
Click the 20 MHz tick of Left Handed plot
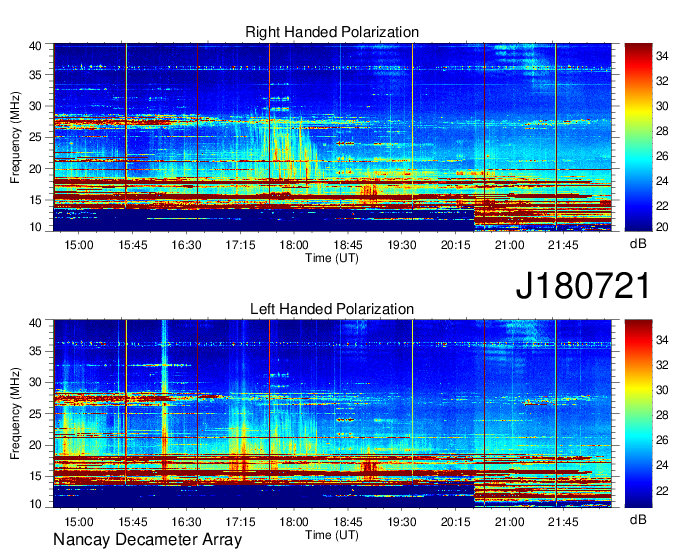36,445
